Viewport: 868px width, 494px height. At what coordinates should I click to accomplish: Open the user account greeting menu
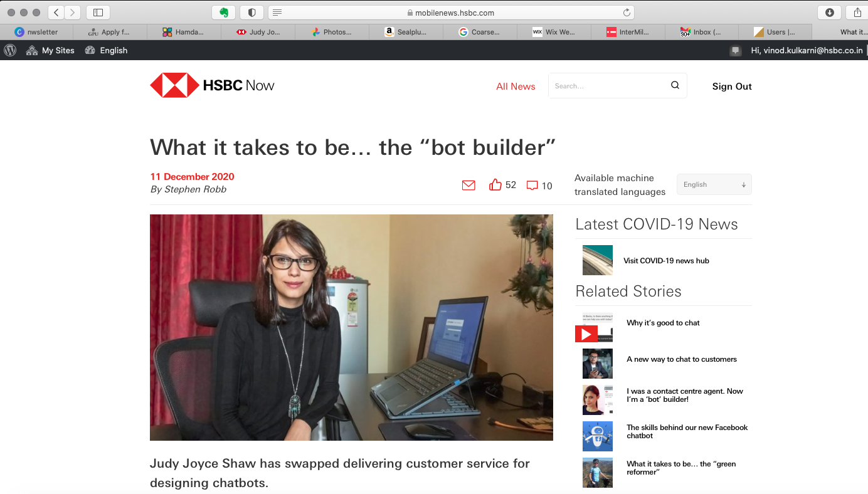pyautogui.click(x=807, y=50)
